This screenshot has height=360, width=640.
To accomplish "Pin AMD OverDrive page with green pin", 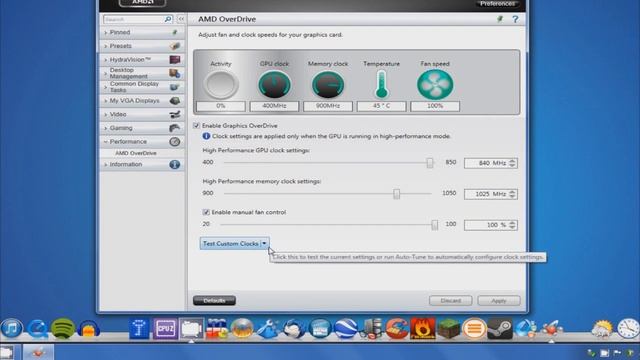I will click(500, 19).
